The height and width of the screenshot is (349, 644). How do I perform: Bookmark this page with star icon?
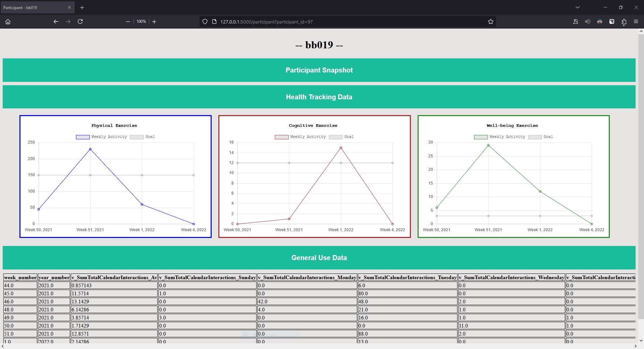pyautogui.click(x=491, y=21)
